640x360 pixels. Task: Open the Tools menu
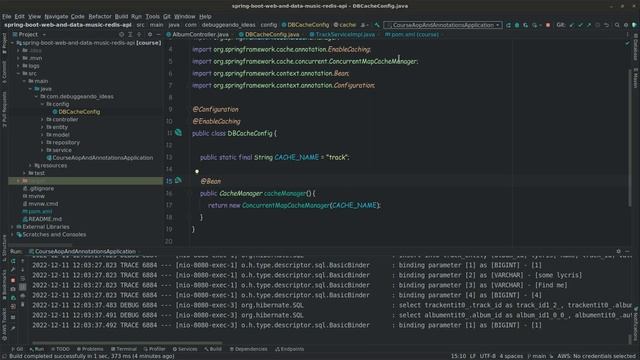pyautogui.click(x=152, y=16)
